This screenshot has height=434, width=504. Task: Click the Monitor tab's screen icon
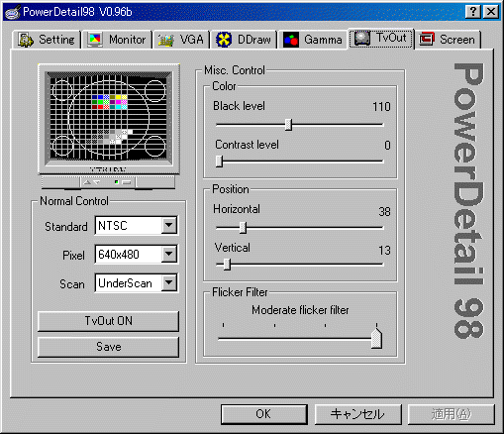[95, 40]
